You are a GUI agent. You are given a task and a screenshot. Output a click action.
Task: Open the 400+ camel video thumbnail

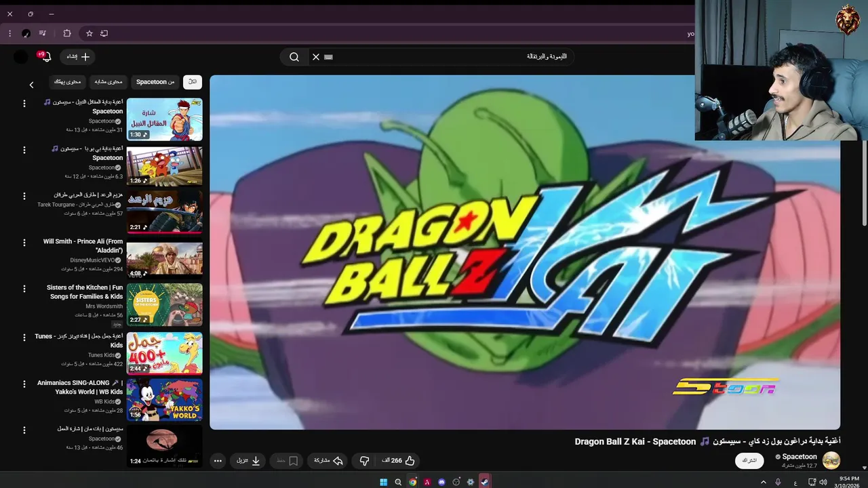click(x=164, y=353)
